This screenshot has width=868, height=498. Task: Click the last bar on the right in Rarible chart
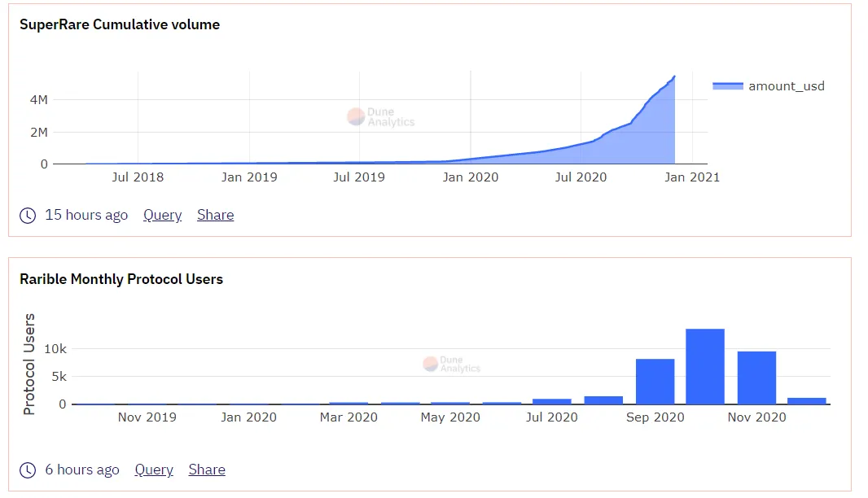[x=807, y=400]
